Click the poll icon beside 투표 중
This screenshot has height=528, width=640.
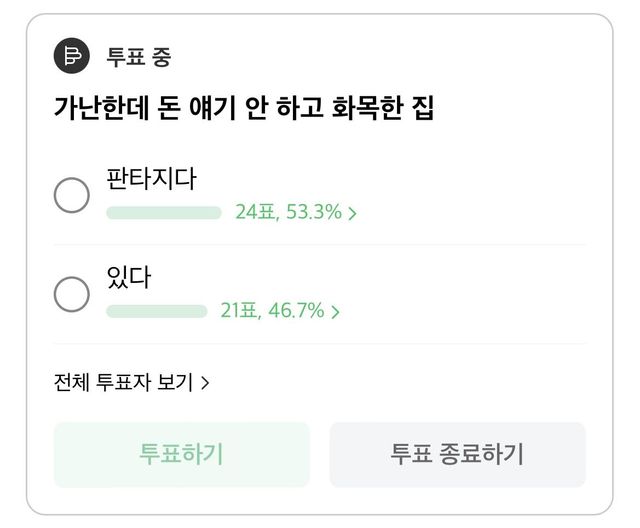(x=72, y=56)
